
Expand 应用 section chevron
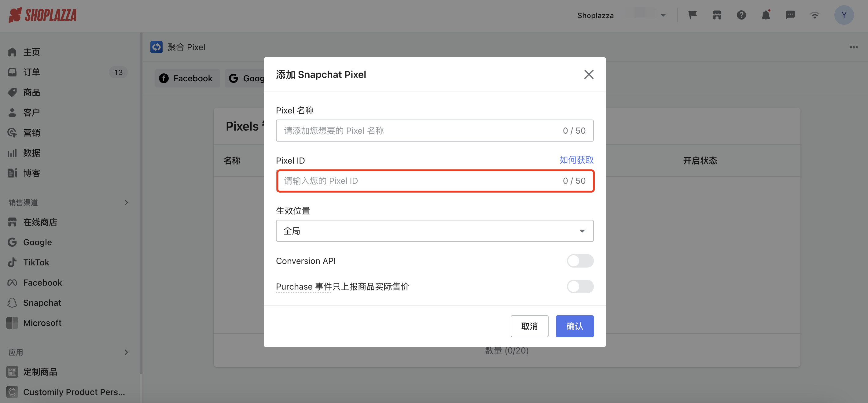point(126,353)
